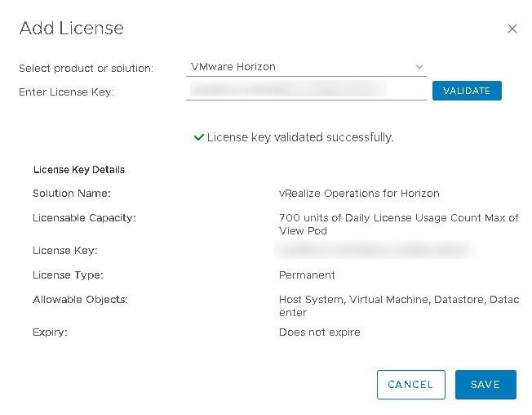The height and width of the screenshot is (415, 532).
Task: Select the 'Permanent' license type value
Action: [x=307, y=275]
